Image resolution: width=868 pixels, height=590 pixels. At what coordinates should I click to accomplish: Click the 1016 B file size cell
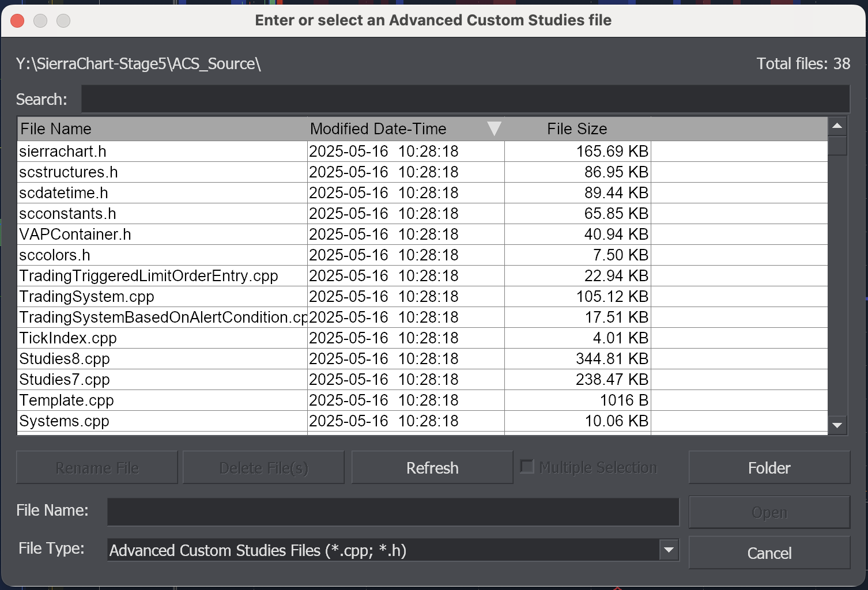pyautogui.click(x=578, y=400)
